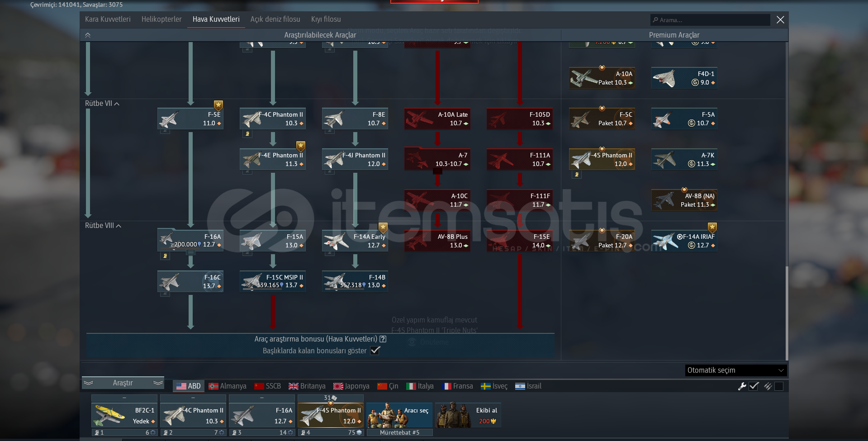
Task: Select İsrail nation tab
Action: (x=528, y=386)
